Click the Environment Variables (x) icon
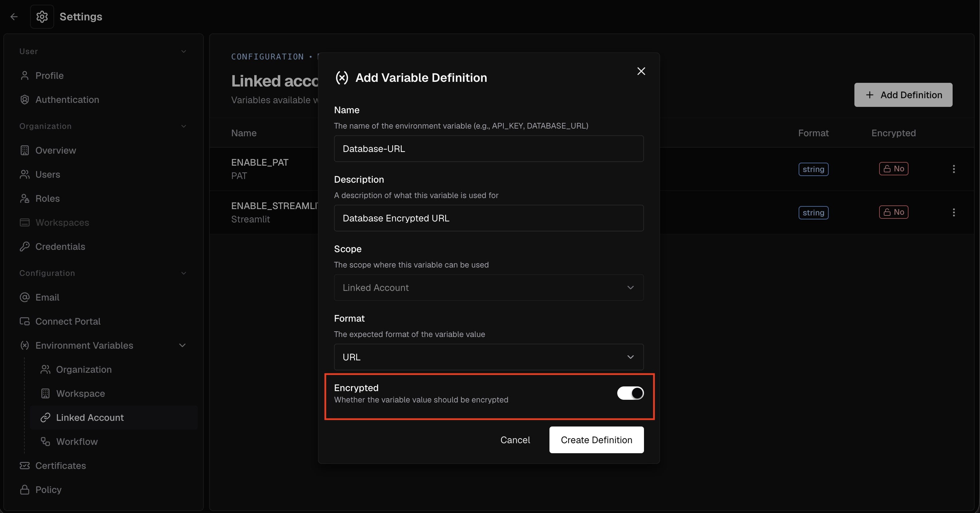Viewport: 980px width, 513px height. 25,345
